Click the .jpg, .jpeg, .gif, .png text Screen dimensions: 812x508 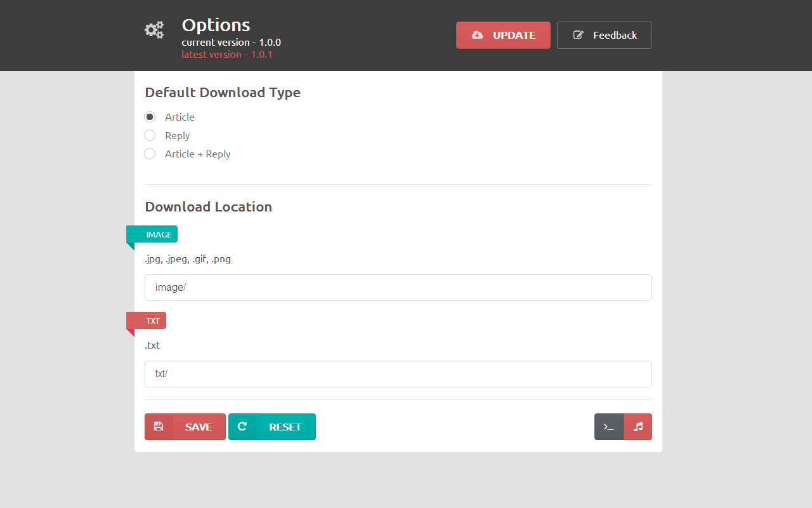tap(188, 259)
